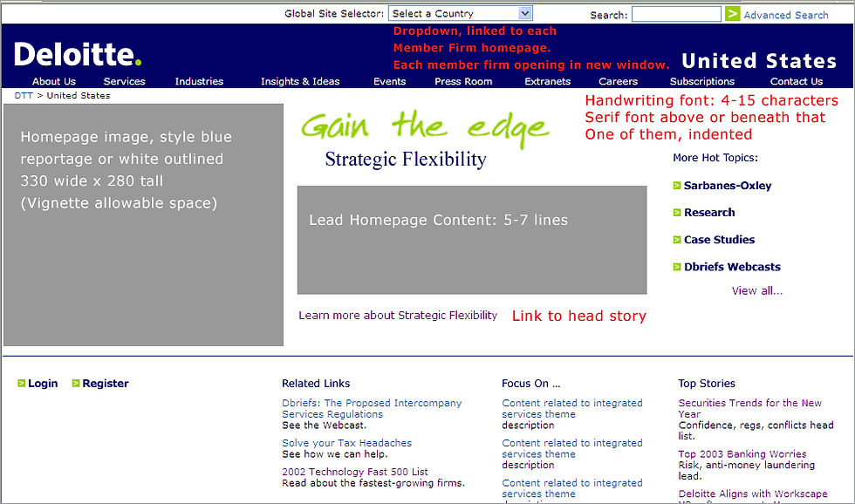Click the Focus On ... heading

click(531, 383)
